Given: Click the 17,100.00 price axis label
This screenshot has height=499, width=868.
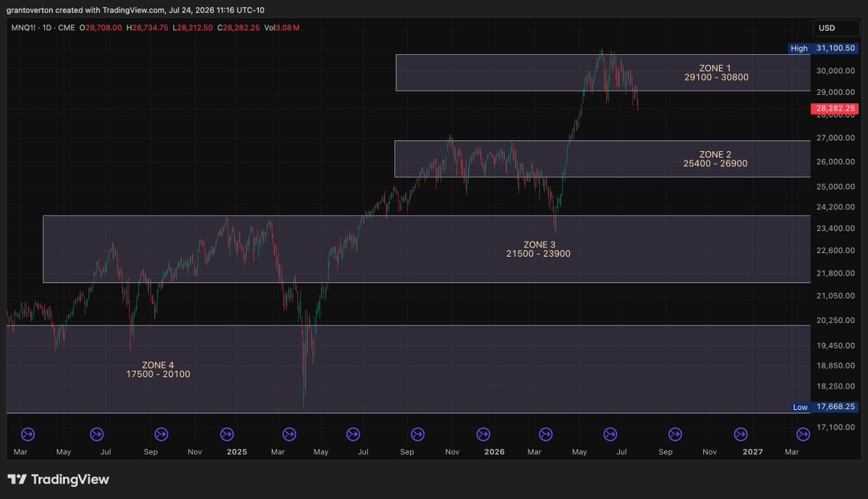Looking at the screenshot, I should pos(836,427).
